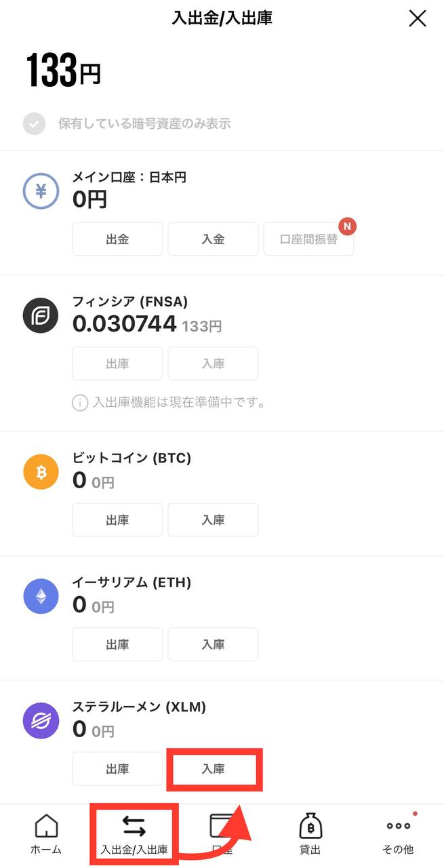Click the Stellar Lumens (XLM) coin icon
This screenshot has height=868, width=444.
[x=41, y=721]
